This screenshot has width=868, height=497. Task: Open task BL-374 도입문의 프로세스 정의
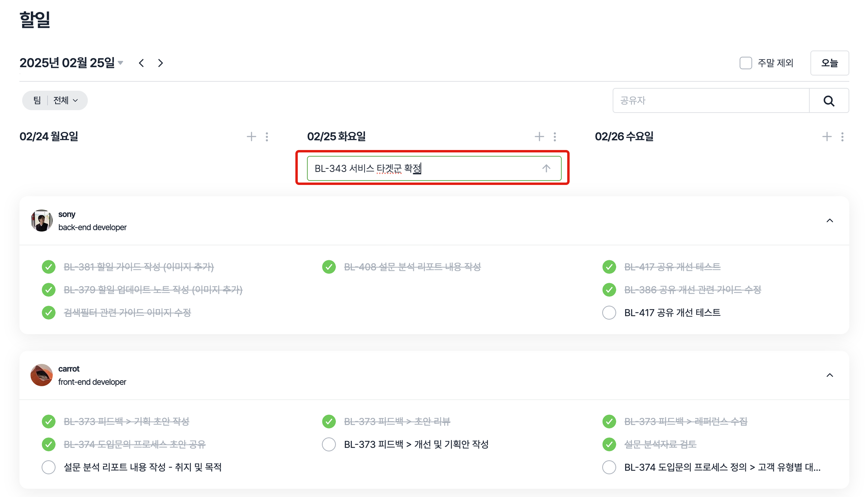[x=722, y=467]
